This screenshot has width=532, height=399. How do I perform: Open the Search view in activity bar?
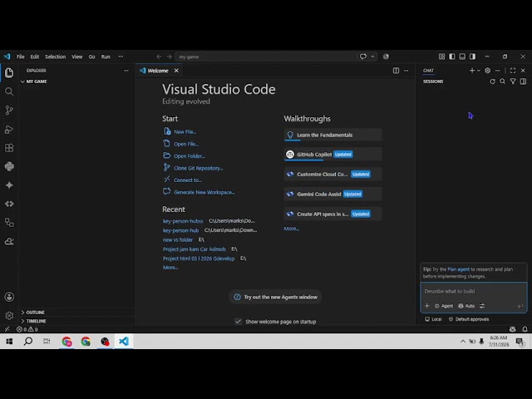point(9,91)
